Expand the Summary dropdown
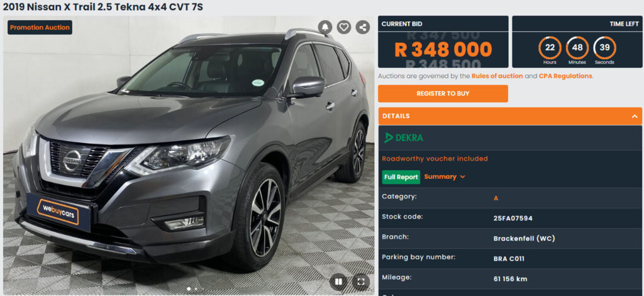 coord(445,177)
